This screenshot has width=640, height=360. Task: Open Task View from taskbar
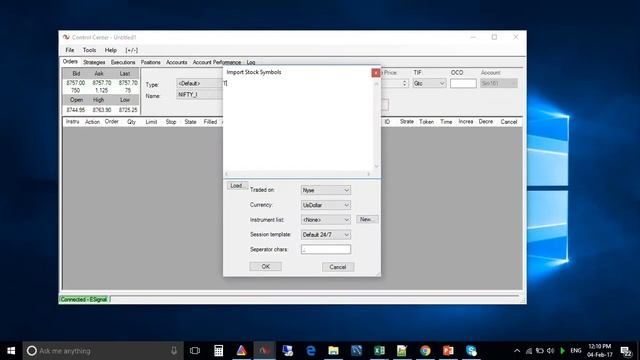[x=195, y=351]
